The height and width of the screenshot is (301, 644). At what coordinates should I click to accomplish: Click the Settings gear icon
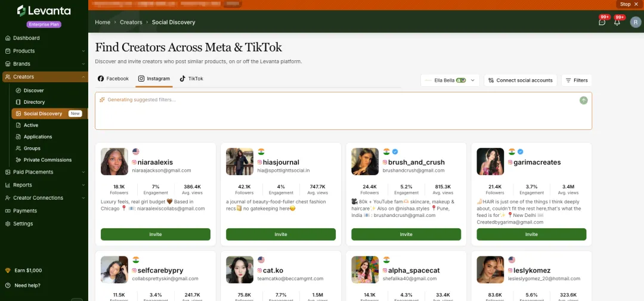point(8,224)
